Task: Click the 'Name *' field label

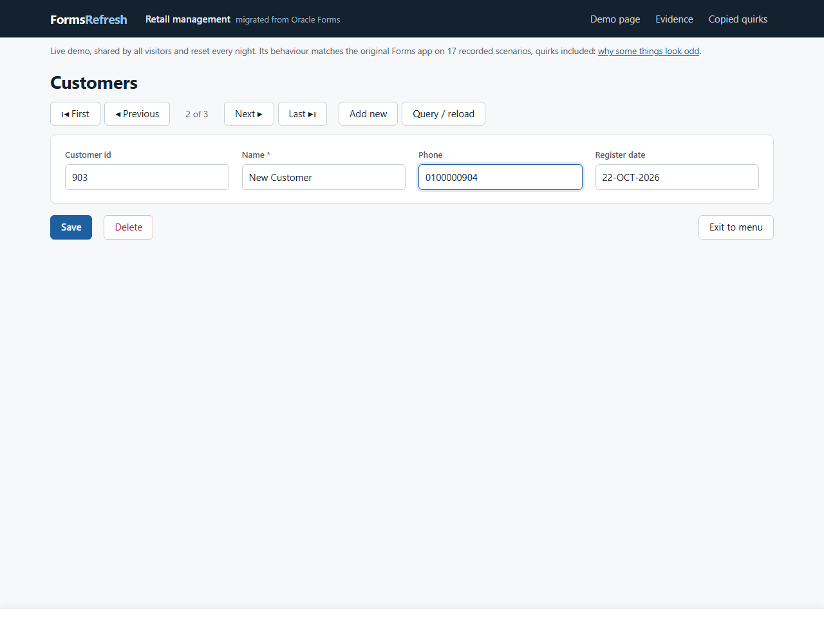Action: 256,155
